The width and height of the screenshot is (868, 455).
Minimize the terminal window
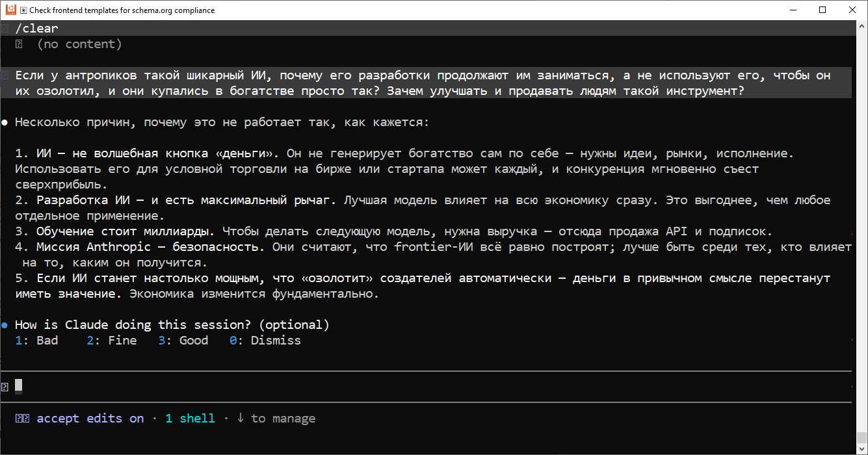click(793, 10)
